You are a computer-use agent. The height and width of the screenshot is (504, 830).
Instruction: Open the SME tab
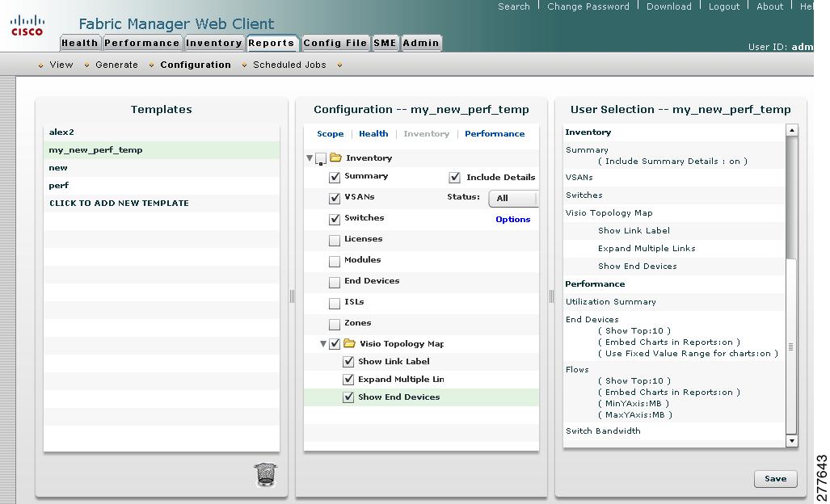pyautogui.click(x=385, y=43)
